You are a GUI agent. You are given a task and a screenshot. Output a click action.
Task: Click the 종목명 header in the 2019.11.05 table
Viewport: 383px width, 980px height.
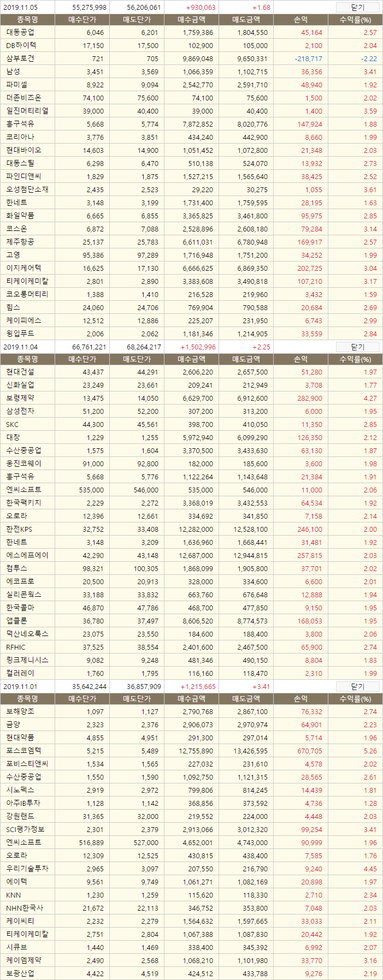tap(27, 20)
